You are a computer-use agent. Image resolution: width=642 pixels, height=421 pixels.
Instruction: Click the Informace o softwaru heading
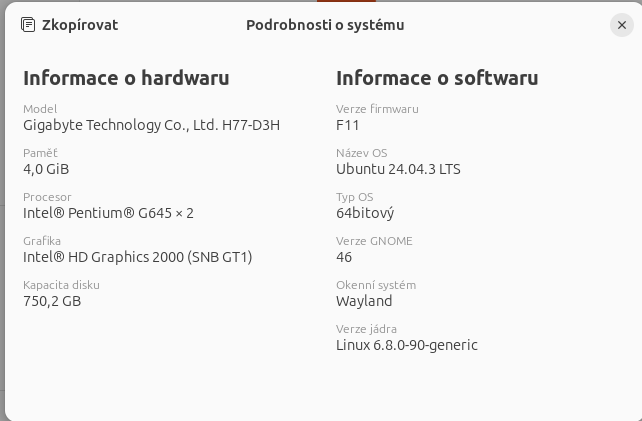point(437,78)
